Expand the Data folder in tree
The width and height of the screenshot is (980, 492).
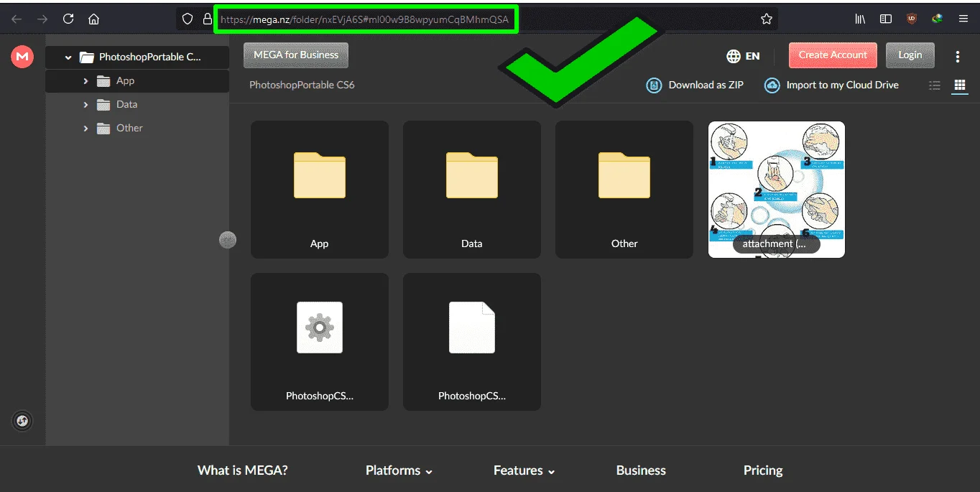[x=85, y=105]
